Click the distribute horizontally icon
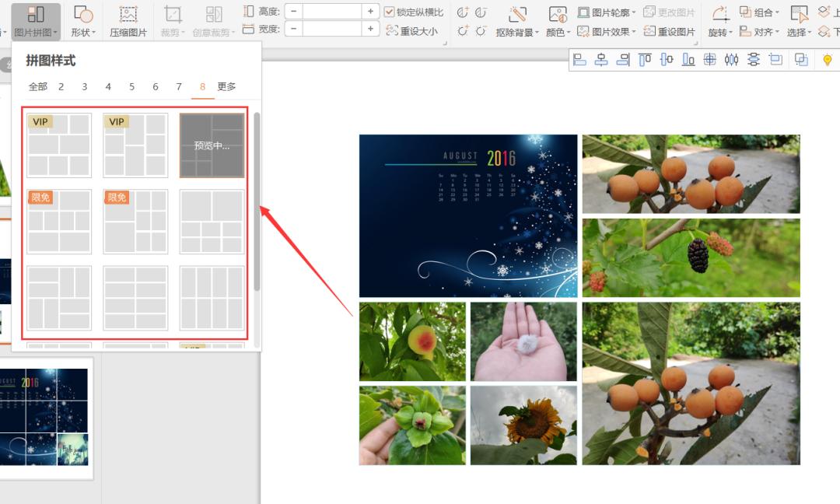This screenshot has height=504, width=840. [x=731, y=60]
